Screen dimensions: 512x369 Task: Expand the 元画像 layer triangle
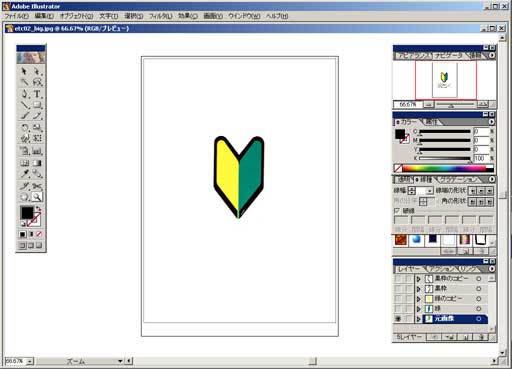pyautogui.click(x=419, y=319)
